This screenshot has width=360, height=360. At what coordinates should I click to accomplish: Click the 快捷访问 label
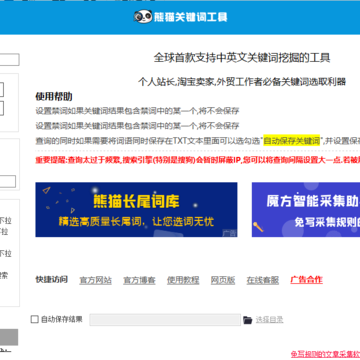pos(52,279)
